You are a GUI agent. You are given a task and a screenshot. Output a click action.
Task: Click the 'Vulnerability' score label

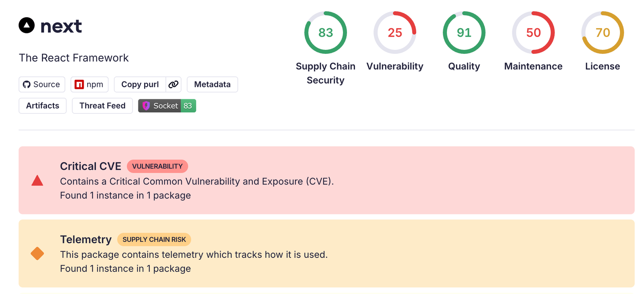point(395,66)
